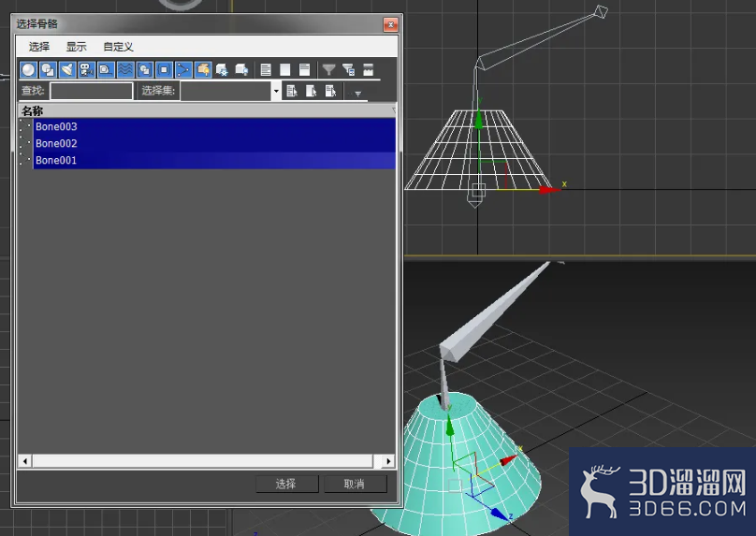The height and width of the screenshot is (536, 756).
Task: Toggle the Display Object XRefs icon
Action: pos(164,70)
